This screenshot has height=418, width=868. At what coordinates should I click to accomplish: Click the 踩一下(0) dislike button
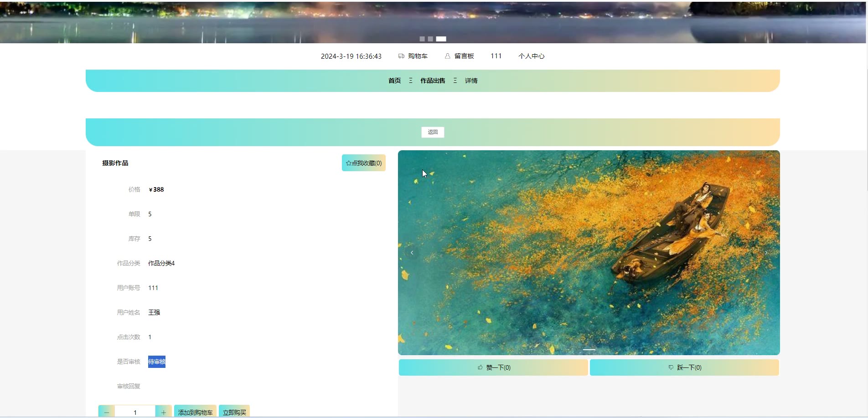[684, 367]
